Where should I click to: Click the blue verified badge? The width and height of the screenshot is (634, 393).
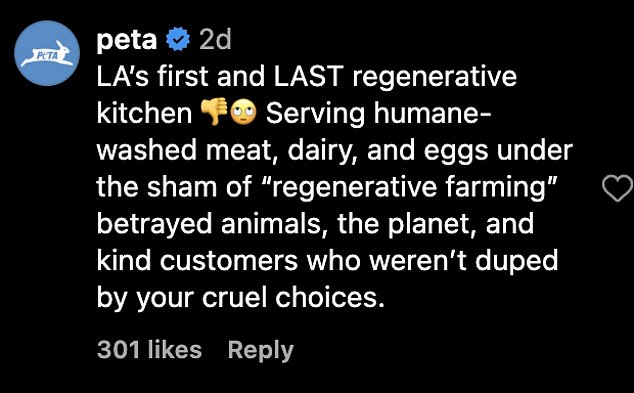pos(178,39)
